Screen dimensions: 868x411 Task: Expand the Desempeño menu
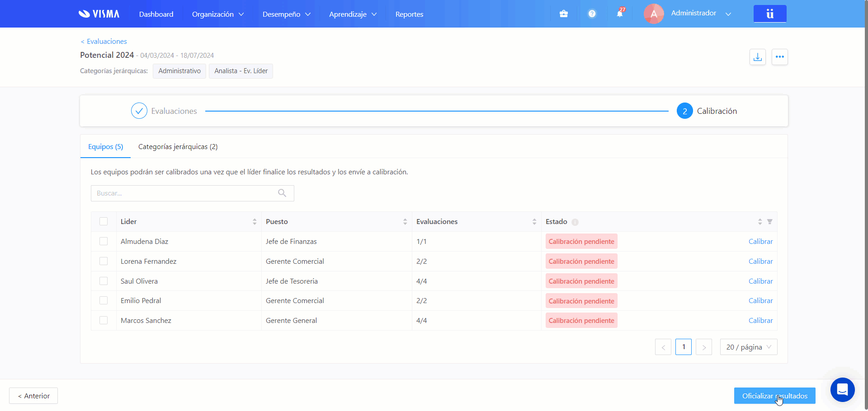[x=287, y=14]
